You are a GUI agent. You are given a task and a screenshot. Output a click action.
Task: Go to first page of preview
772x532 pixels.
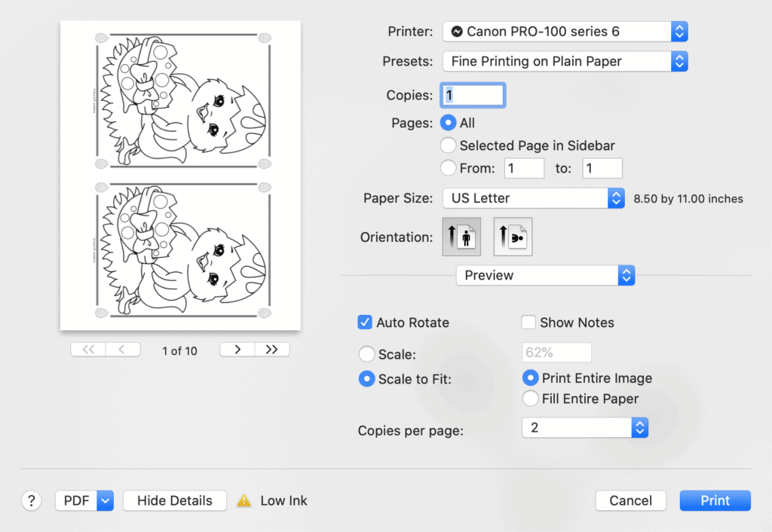pyautogui.click(x=88, y=350)
